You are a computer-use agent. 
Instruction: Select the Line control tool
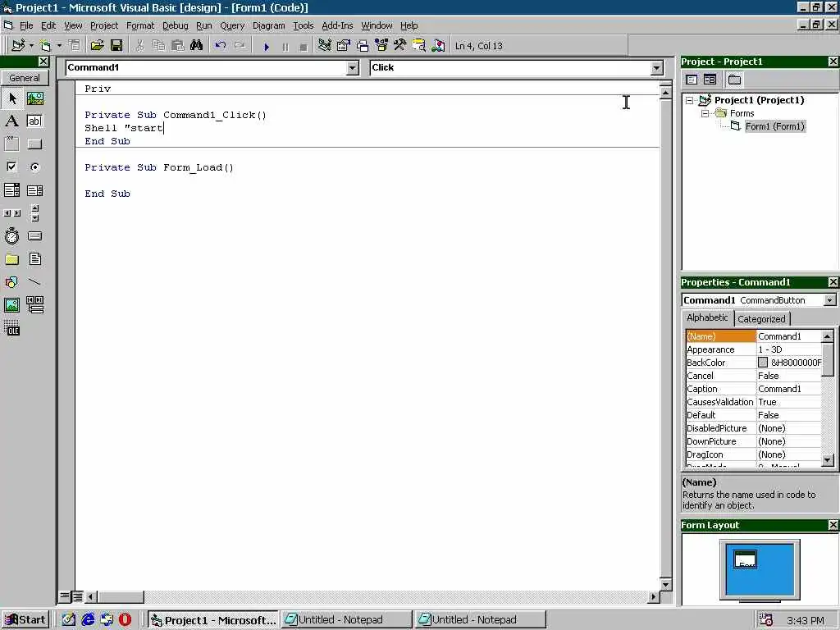coord(34,282)
